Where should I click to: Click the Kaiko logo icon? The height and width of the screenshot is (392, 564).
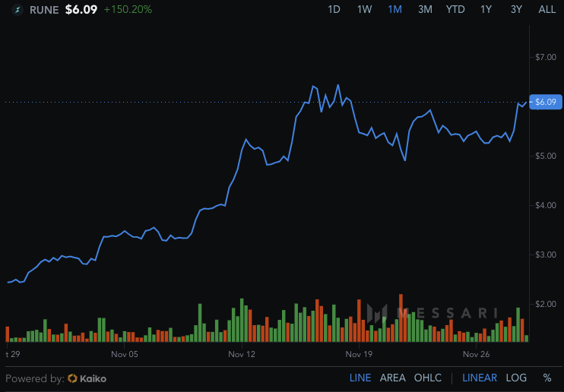72,378
